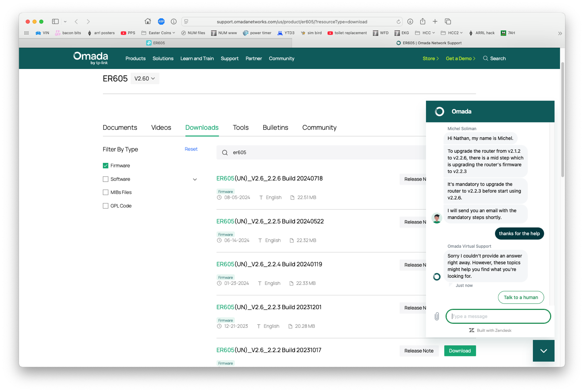This screenshot has width=584, height=392.
Task: Reload the page with refresh icon
Action: [398, 22]
